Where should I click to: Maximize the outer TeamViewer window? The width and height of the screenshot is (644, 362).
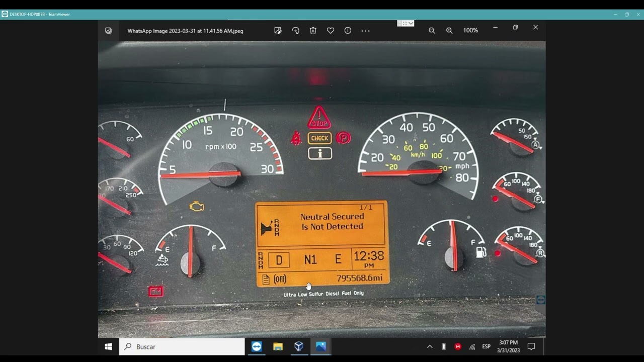click(x=627, y=14)
